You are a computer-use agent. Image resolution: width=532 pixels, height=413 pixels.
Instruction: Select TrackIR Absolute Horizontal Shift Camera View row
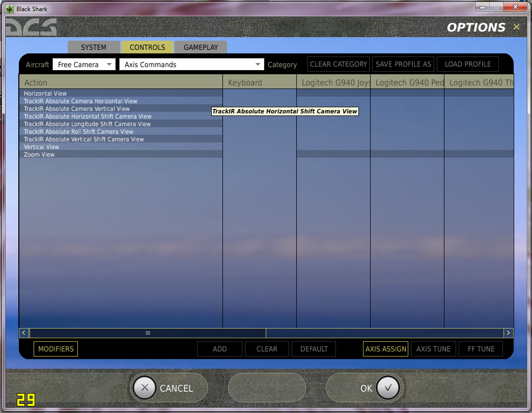121,116
